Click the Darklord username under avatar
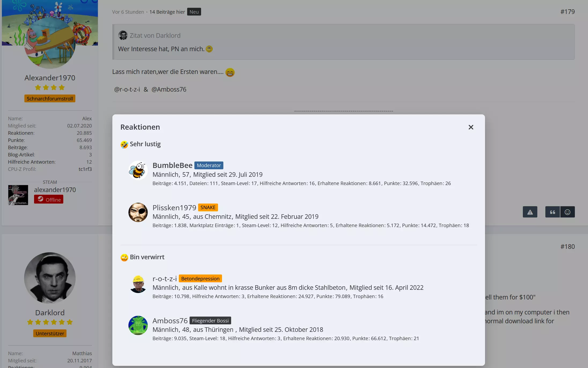The height and width of the screenshot is (368, 588). coord(50,313)
